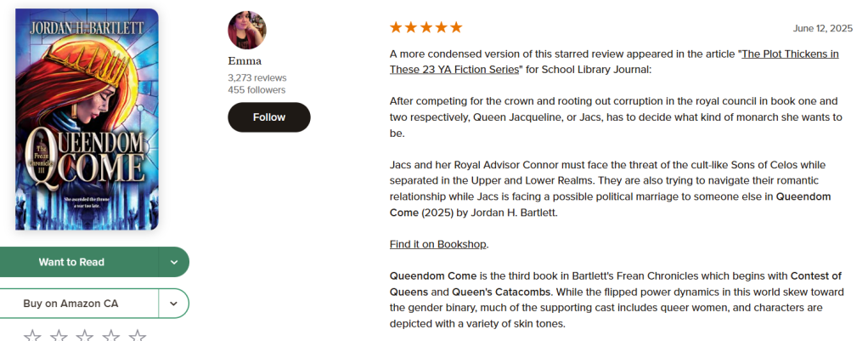Screen dimensions: 868x341
Task: Click Emma's 3,273 reviews count
Action: point(256,77)
